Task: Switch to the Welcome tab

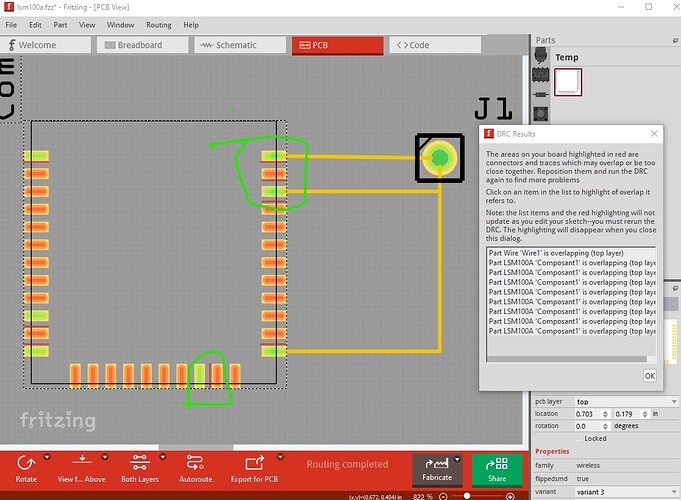Action: [x=46, y=45]
